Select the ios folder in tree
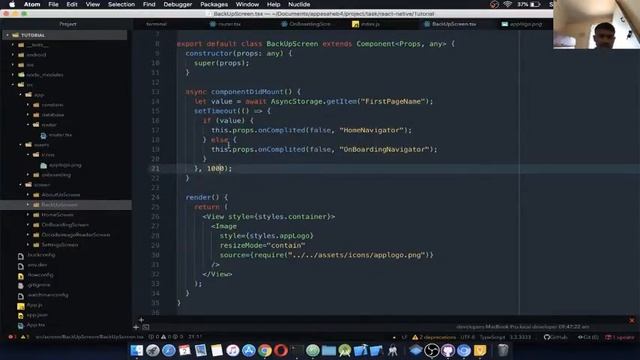The height and width of the screenshot is (360, 640). point(30,65)
